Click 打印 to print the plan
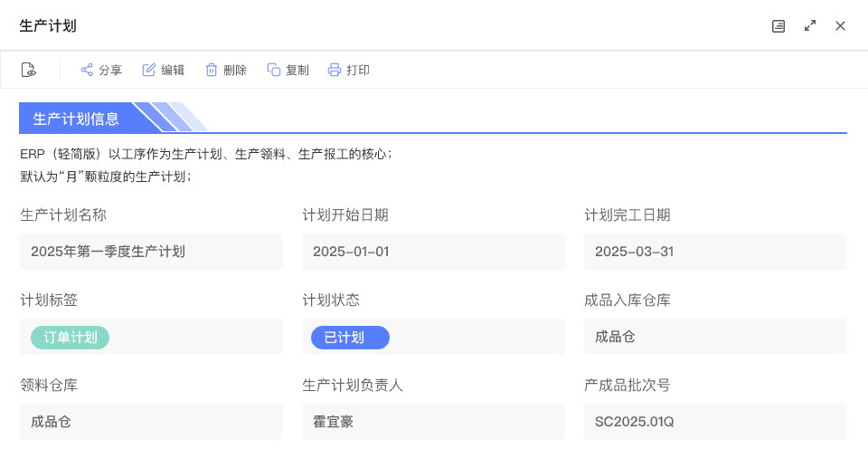Image resolution: width=868 pixels, height=458 pixels. [x=349, y=70]
